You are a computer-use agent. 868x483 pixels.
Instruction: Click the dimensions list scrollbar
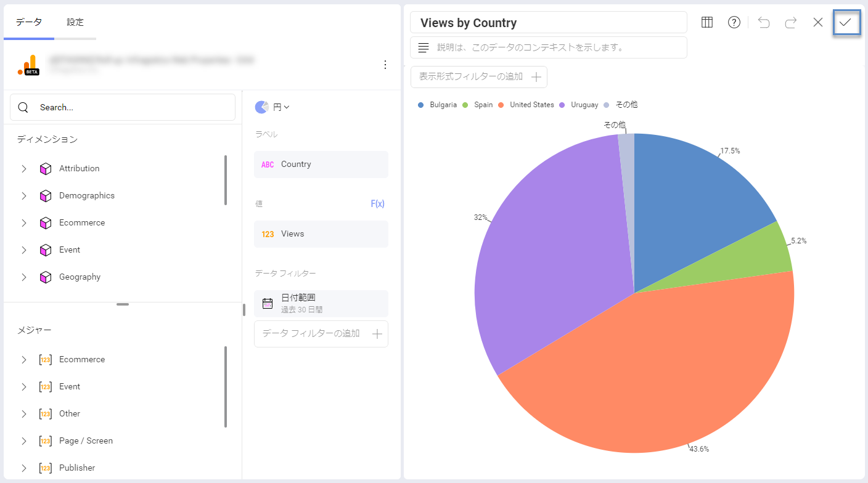(226, 180)
